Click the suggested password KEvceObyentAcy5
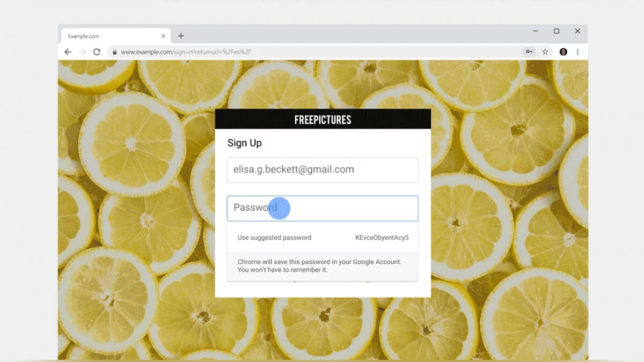Screen dimensions: 644x362 (x=382, y=238)
